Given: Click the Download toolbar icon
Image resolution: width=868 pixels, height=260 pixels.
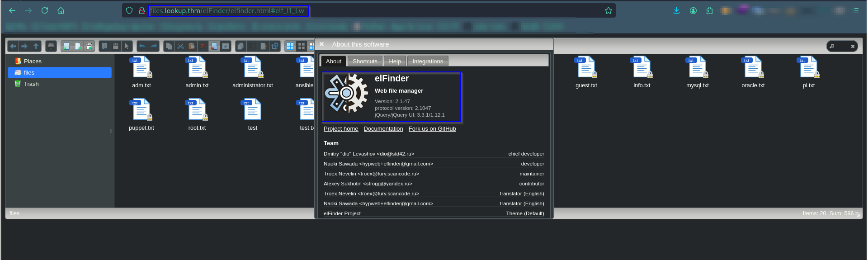Looking at the screenshot, I should coord(116,46).
